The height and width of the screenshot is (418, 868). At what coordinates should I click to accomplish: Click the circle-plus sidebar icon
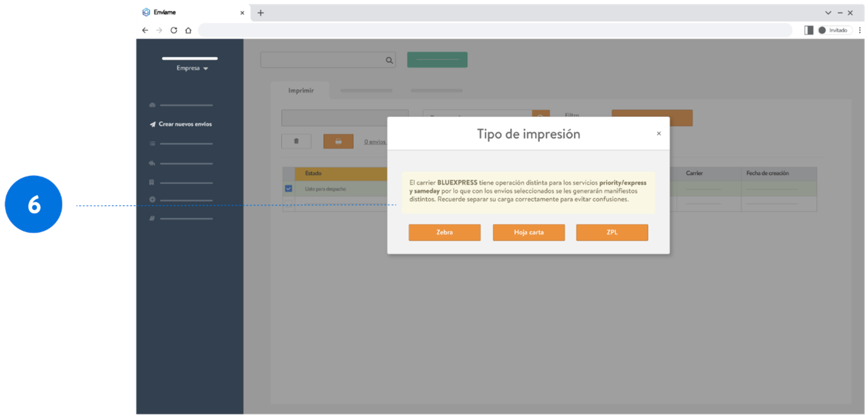152,200
